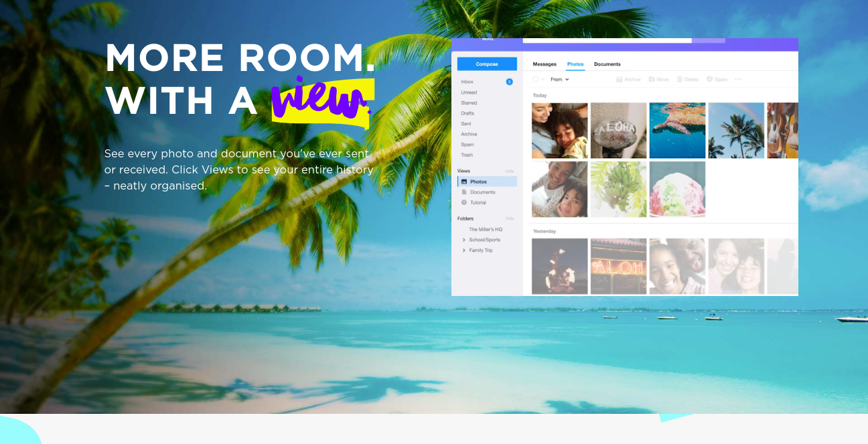Click the Spam shield icon in toolbar
The height and width of the screenshot is (444, 868).
(709, 79)
